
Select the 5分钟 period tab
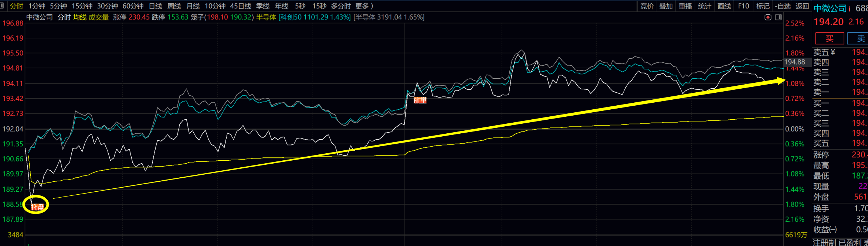[58, 6]
